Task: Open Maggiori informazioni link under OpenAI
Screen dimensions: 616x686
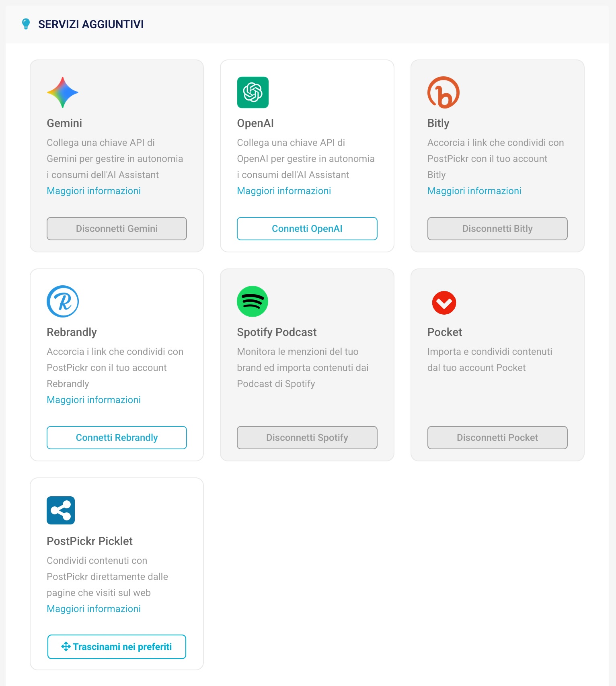Action: (x=284, y=191)
